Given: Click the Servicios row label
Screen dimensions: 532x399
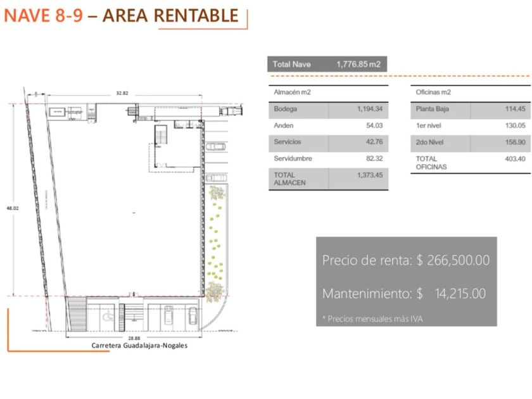Looking at the screenshot, I should [288, 142].
